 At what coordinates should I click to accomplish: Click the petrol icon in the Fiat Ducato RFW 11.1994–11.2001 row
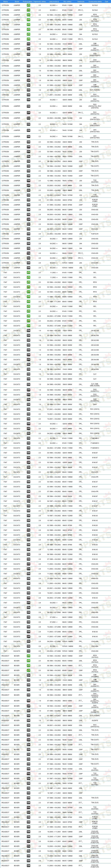[29, 302]
